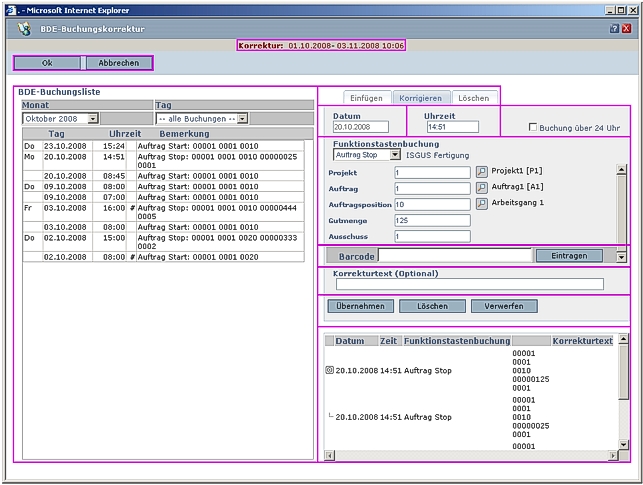Click the Internet Explorer title bar icon
Image resolution: width=643 pixels, height=485 pixels.
pyautogui.click(x=11, y=10)
